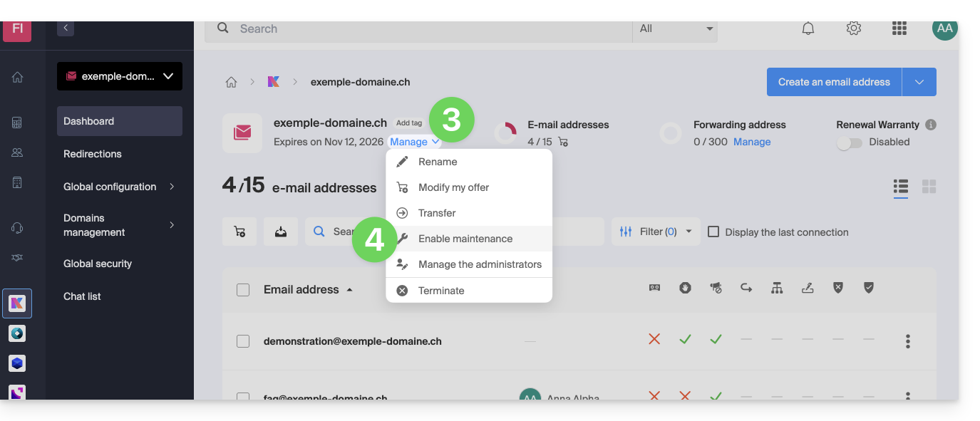
Task: Switch to grid view layout
Action: pos(929,187)
